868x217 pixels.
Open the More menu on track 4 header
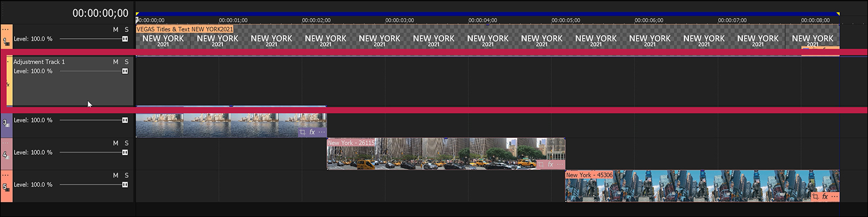point(6,142)
